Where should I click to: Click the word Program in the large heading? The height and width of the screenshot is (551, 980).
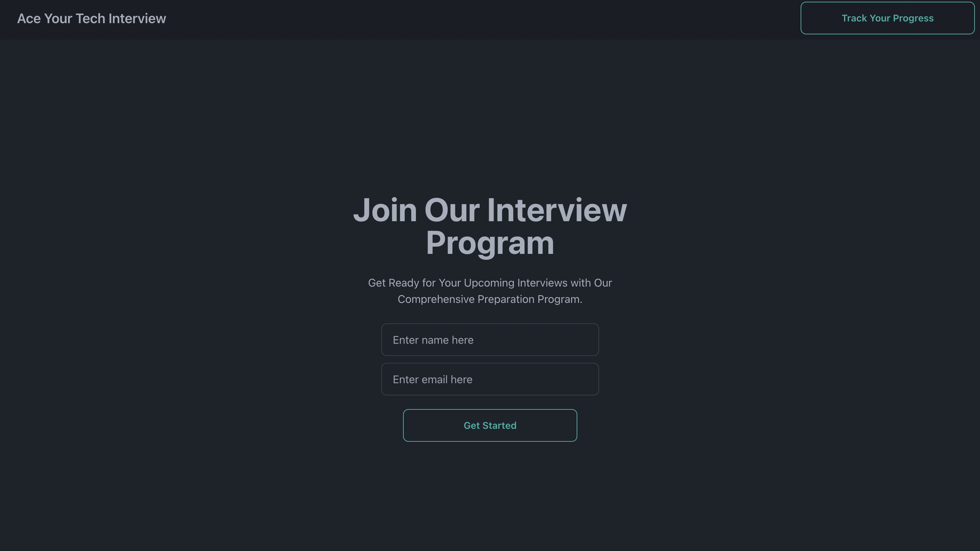pyautogui.click(x=490, y=243)
